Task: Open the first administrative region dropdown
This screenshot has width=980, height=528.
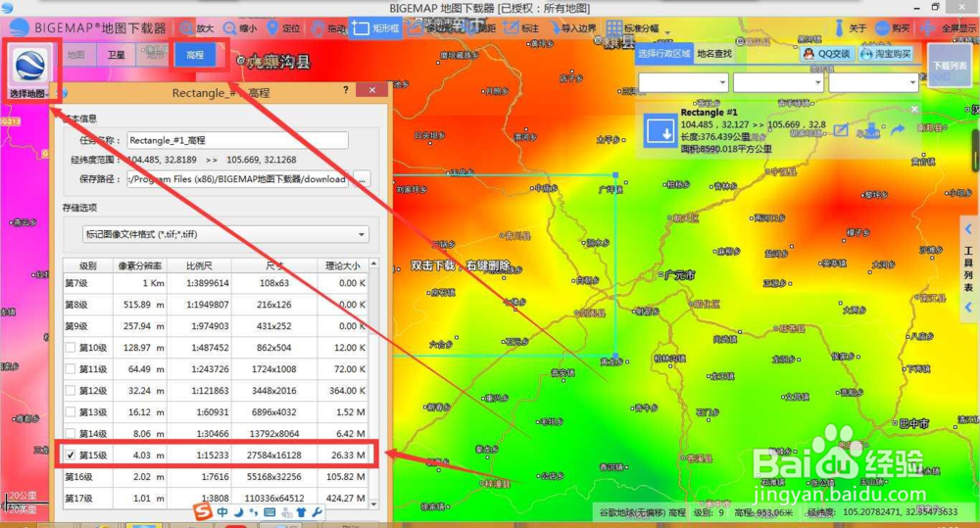Action: point(684,82)
